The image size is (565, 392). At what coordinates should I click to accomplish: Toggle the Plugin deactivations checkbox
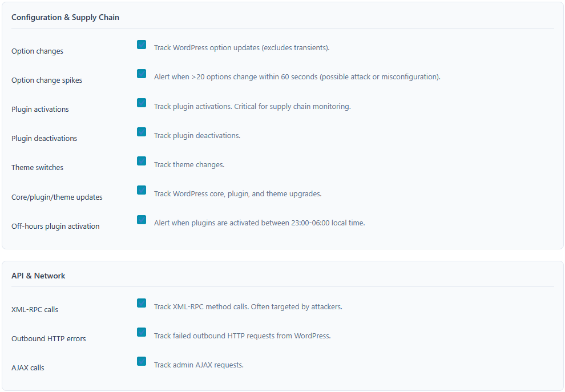(x=141, y=132)
